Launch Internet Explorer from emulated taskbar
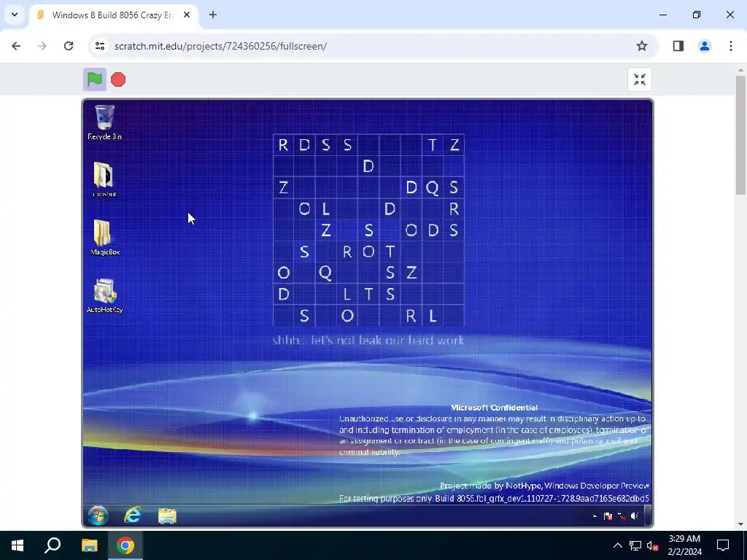Image resolution: width=747 pixels, height=560 pixels. pyautogui.click(x=133, y=516)
